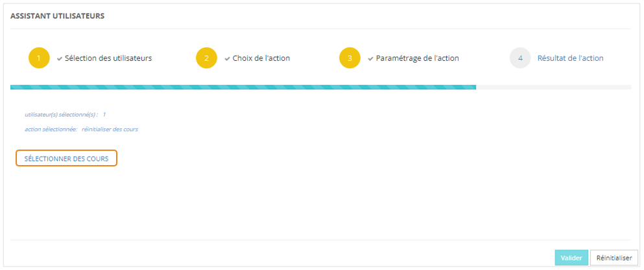Click checkmark beside Choix de l'action
Viewport: 644px width, 270px height.
point(227,58)
